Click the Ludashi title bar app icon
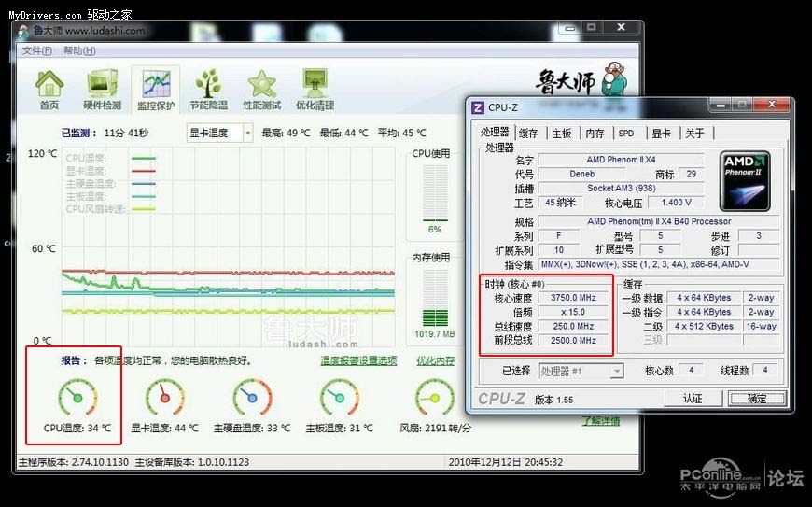Viewport: 812px width, 507px height. point(23,31)
